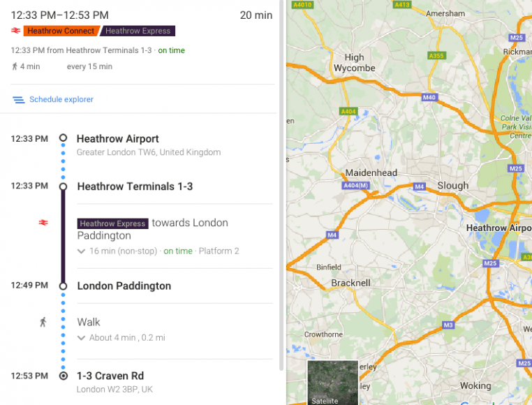Select the purple Heathrow Express badge at top
This screenshot has height=405, width=532.
pos(138,31)
